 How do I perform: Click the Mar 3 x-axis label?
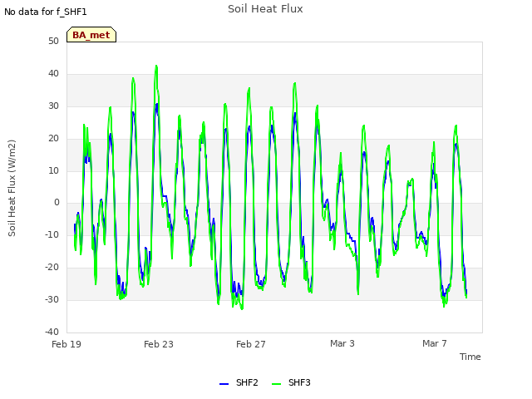tap(342, 343)
